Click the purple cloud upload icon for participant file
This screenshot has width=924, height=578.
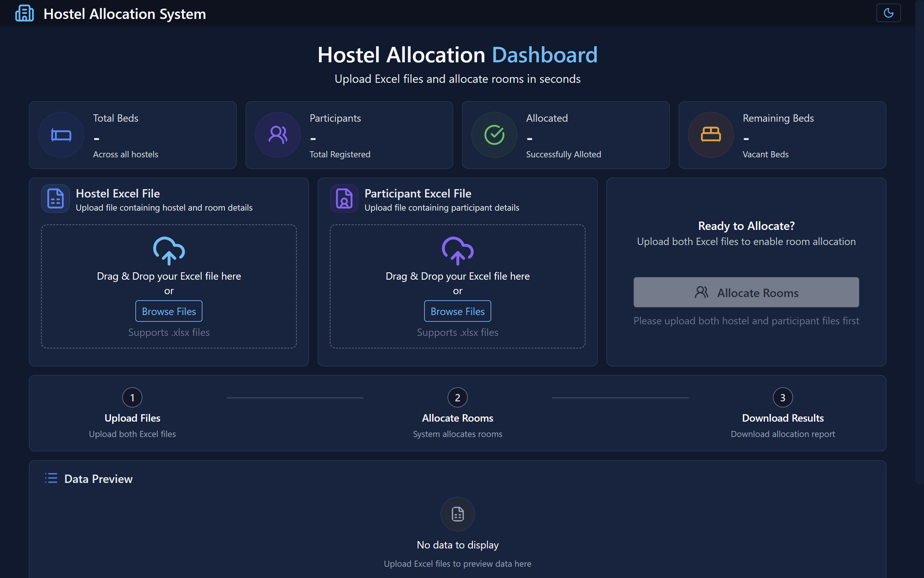tap(458, 251)
